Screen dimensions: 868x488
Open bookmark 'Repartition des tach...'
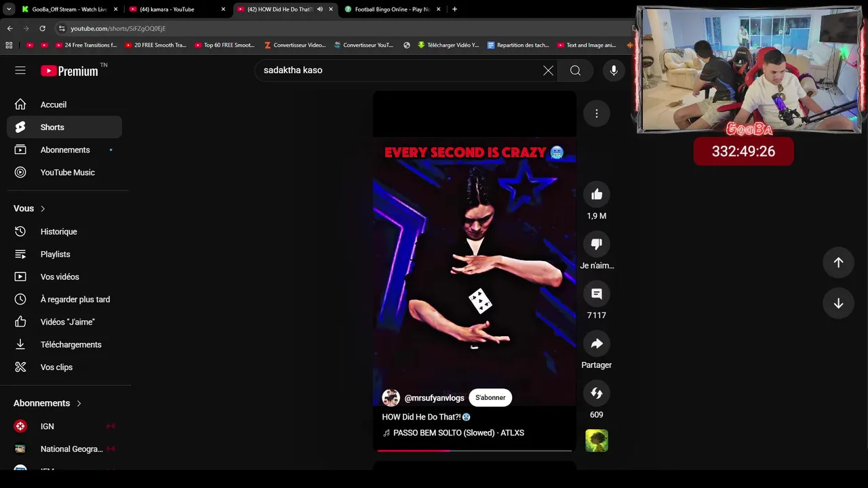coord(518,45)
